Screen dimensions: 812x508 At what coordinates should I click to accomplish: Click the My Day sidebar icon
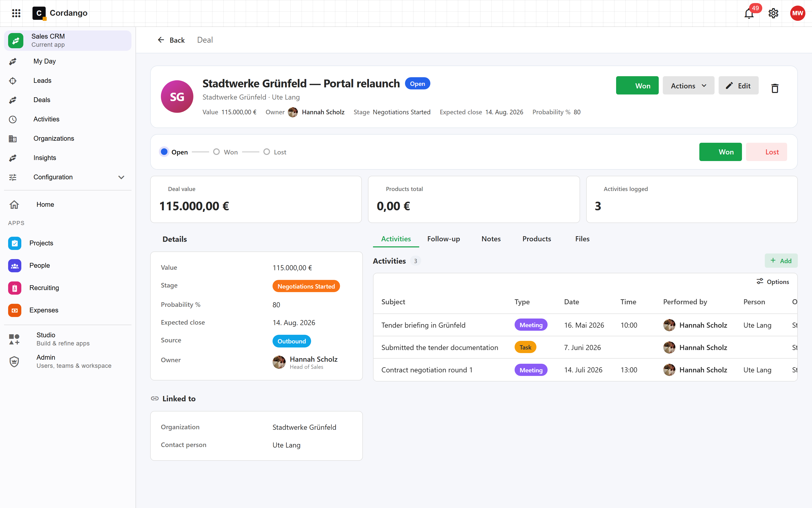click(x=13, y=61)
